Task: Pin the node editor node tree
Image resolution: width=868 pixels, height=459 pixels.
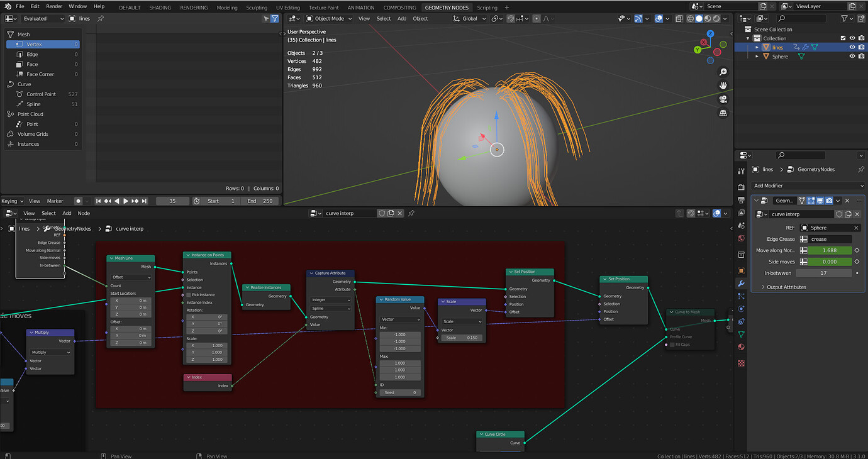Action: [411, 213]
